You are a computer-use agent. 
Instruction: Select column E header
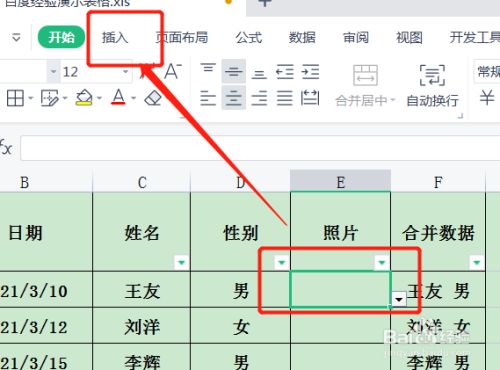click(x=340, y=181)
